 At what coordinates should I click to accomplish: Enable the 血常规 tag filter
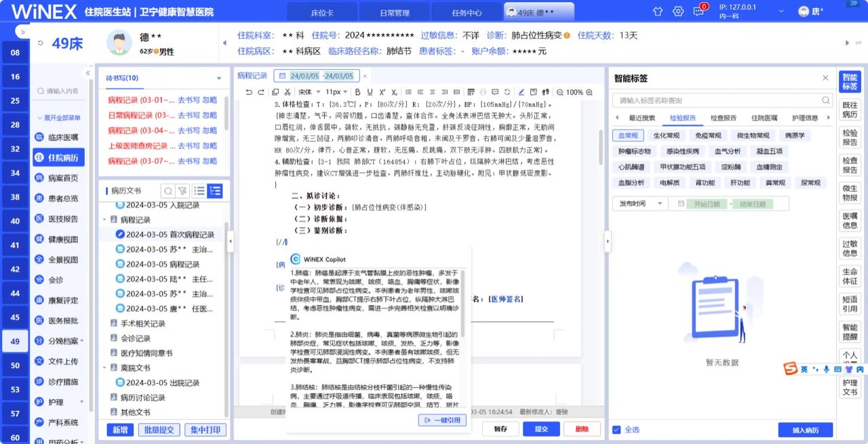click(629, 135)
